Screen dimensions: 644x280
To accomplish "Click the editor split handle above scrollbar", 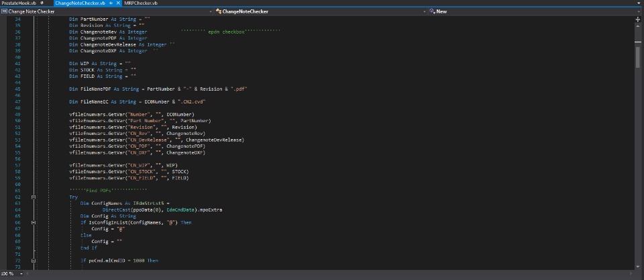I will pyautogui.click(x=638, y=17).
